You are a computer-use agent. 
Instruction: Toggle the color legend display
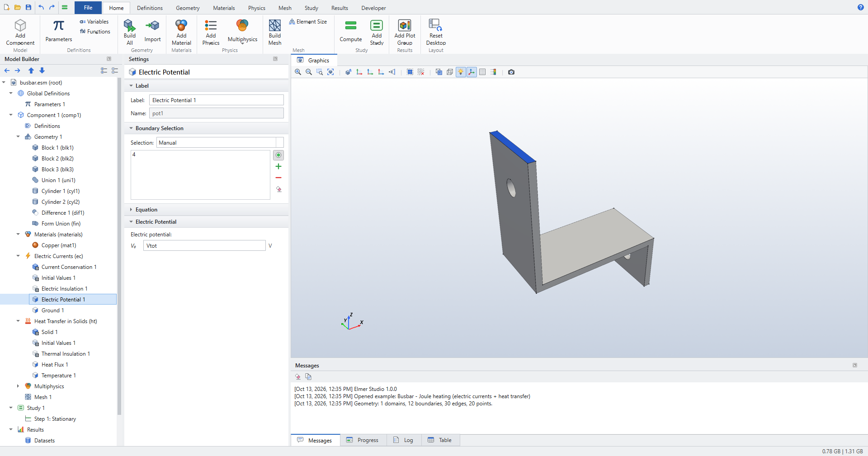pos(493,72)
